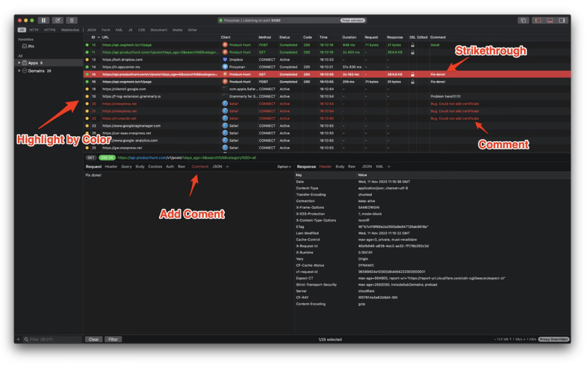
Task: Switch to the Request Comment tab
Action: tap(200, 166)
